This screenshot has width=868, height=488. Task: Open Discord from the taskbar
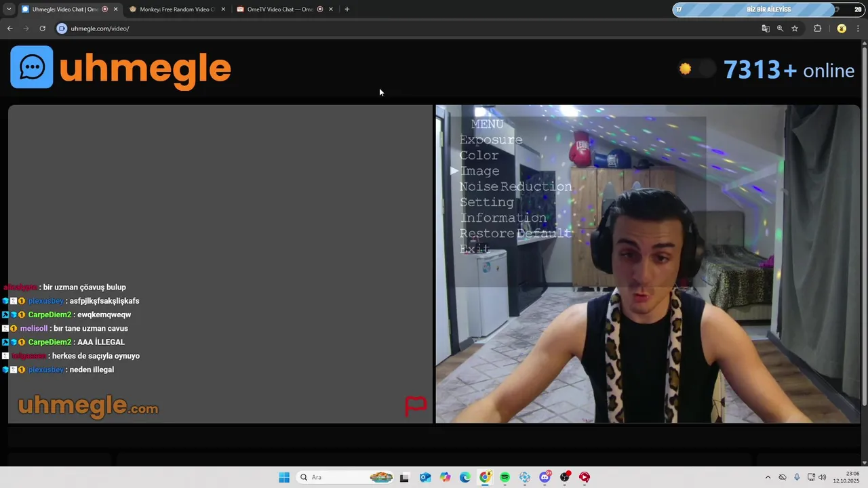pyautogui.click(x=545, y=477)
